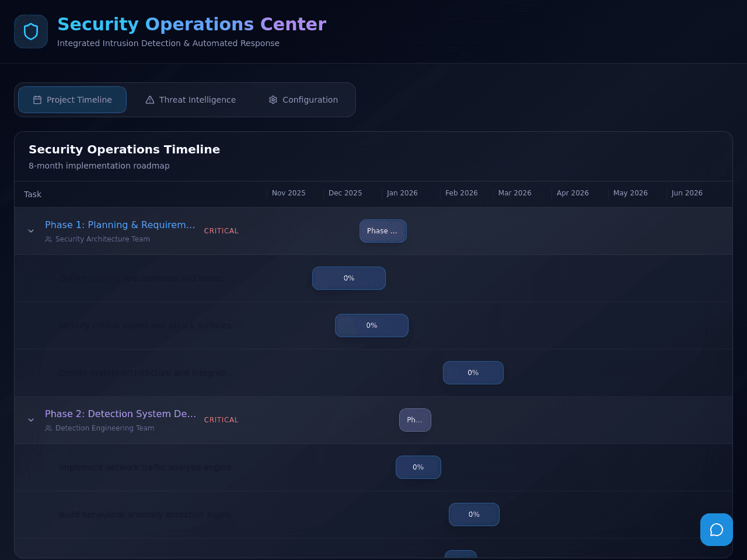
Task: Click the gear icon on Configuration tab
Action: [x=273, y=100]
